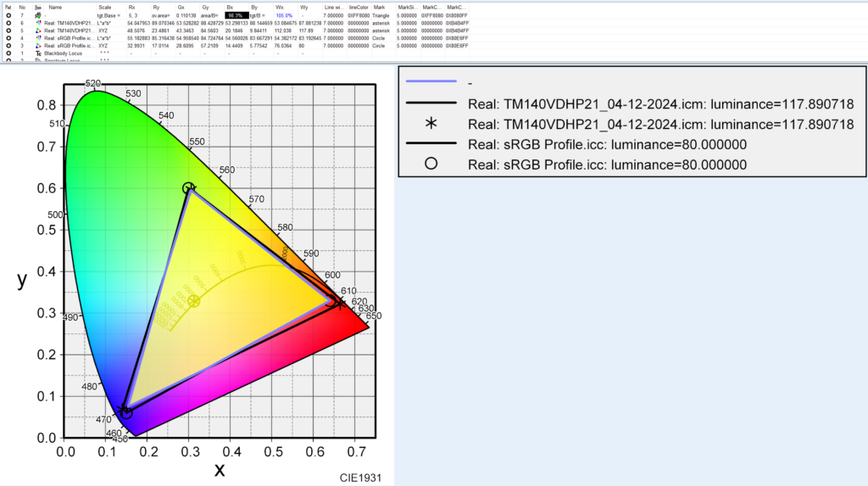Screen dimensions: 868x486
Task: Click the gamut icon in row No 7
Action: click(37, 15)
